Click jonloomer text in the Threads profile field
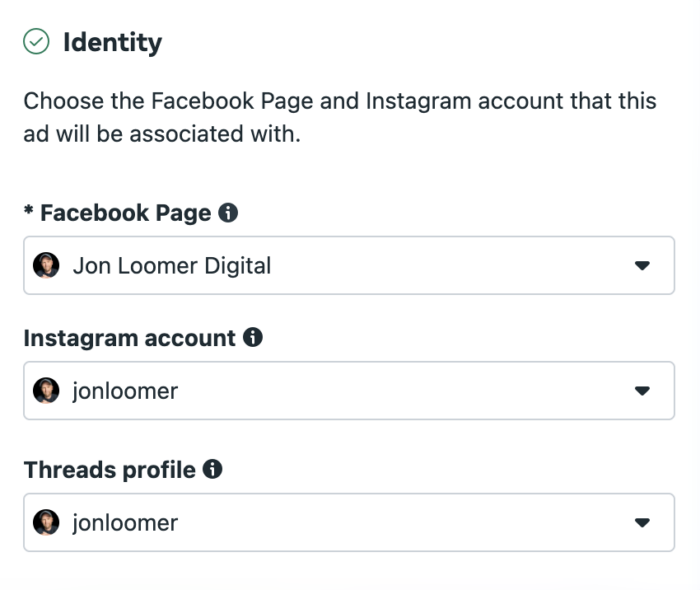 (x=125, y=522)
